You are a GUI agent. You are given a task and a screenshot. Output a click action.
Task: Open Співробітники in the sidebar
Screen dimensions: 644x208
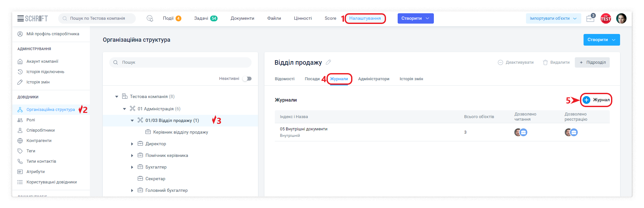[40, 130]
